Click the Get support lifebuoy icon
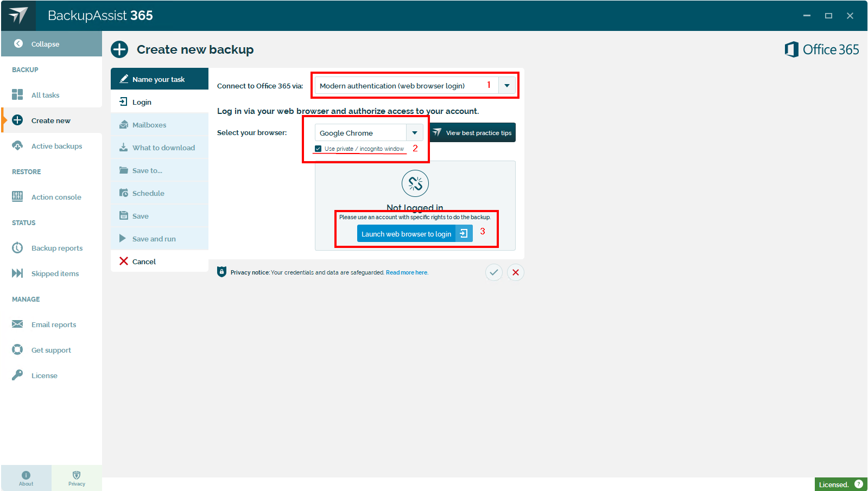The height and width of the screenshot is (491, 868). tap(17, 349)
